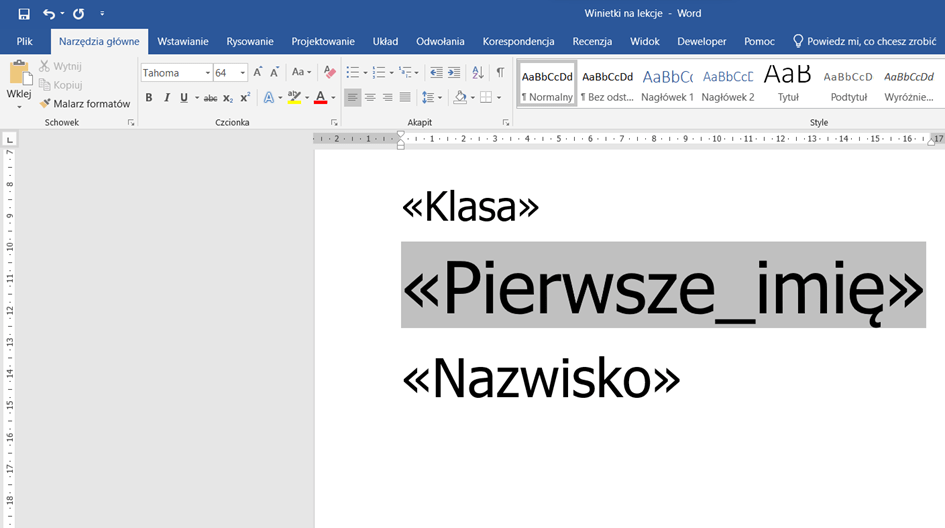
Task: Click the clear all formatting eraser icon
Action: pos(330,73)
